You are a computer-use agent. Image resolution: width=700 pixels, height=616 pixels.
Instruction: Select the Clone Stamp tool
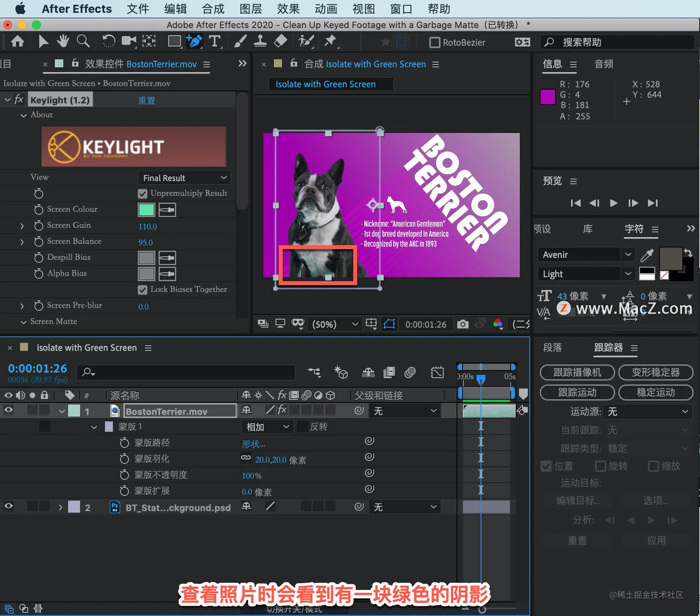point(260,42)
